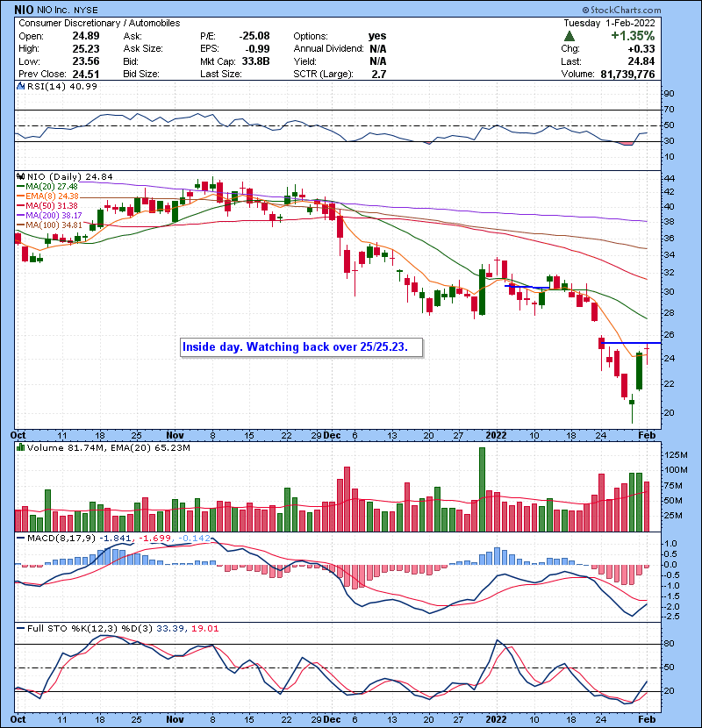Click the tallest green volume bar
Viewport: 702px width, 728px height.
pyautogui.click(x=482, y=489)
